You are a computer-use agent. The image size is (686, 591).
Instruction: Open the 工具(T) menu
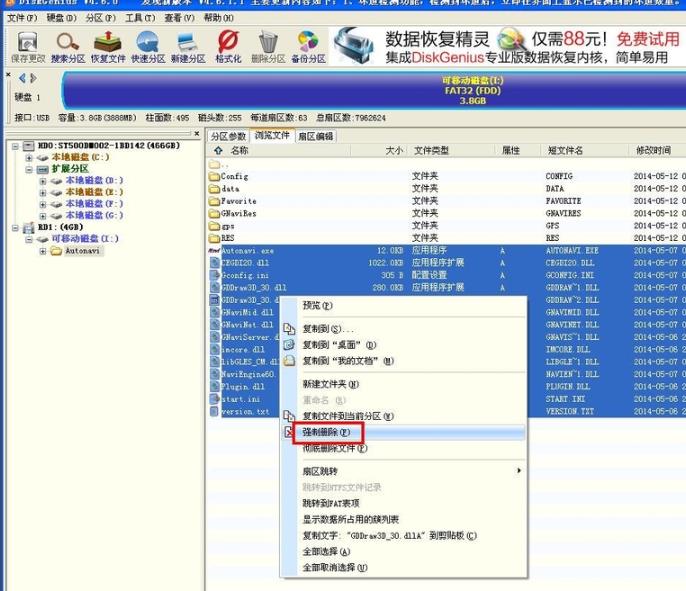(x=140, y=18)
